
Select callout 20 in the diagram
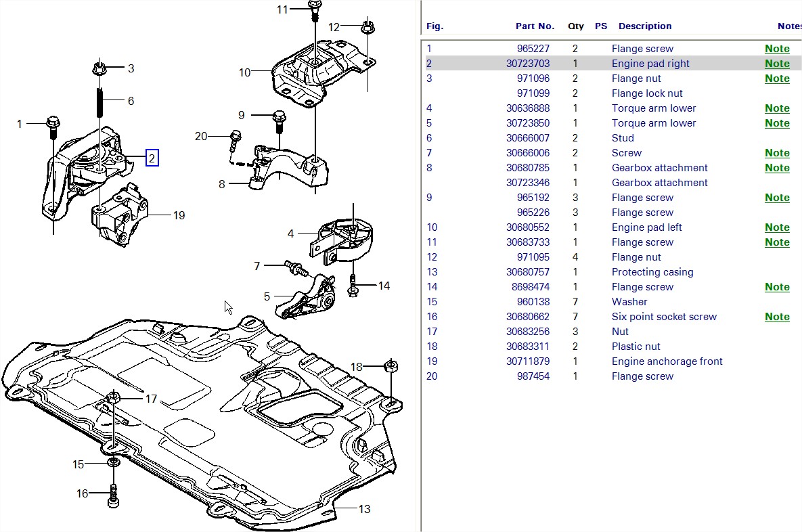201,136
